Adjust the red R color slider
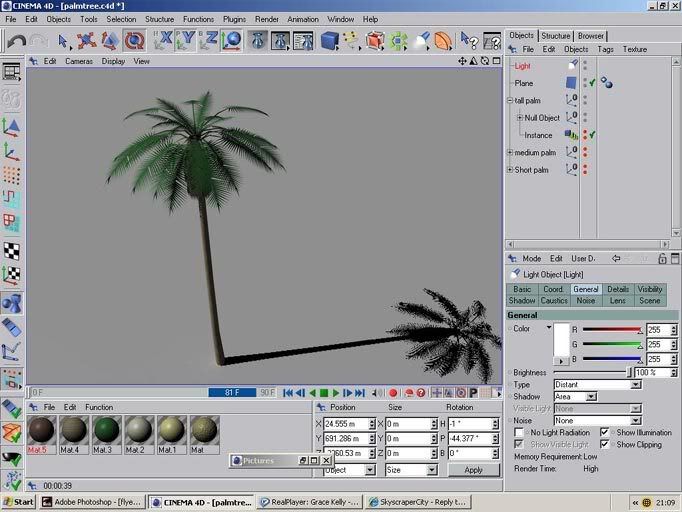This screenshot has width=682, height=512. 612,328
